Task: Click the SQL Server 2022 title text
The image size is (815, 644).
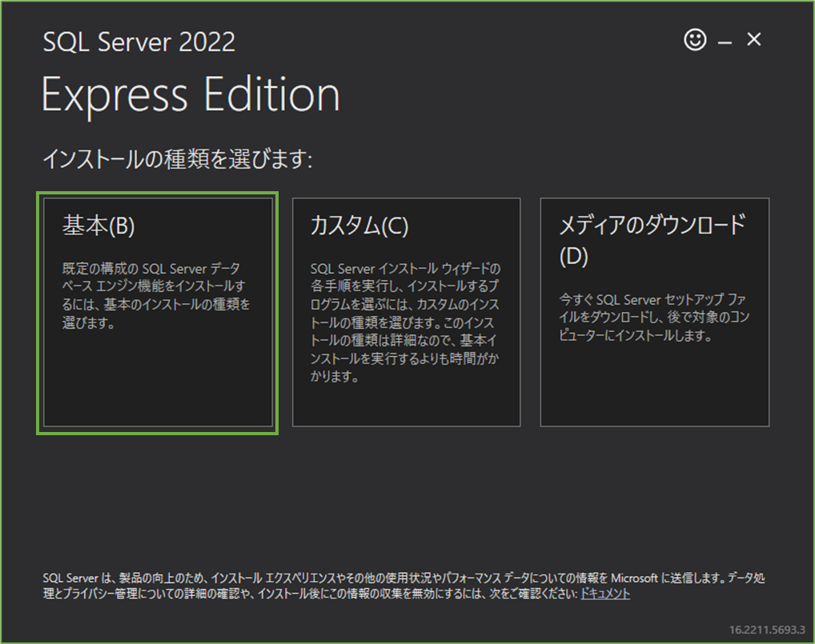Action: (139, 42)
